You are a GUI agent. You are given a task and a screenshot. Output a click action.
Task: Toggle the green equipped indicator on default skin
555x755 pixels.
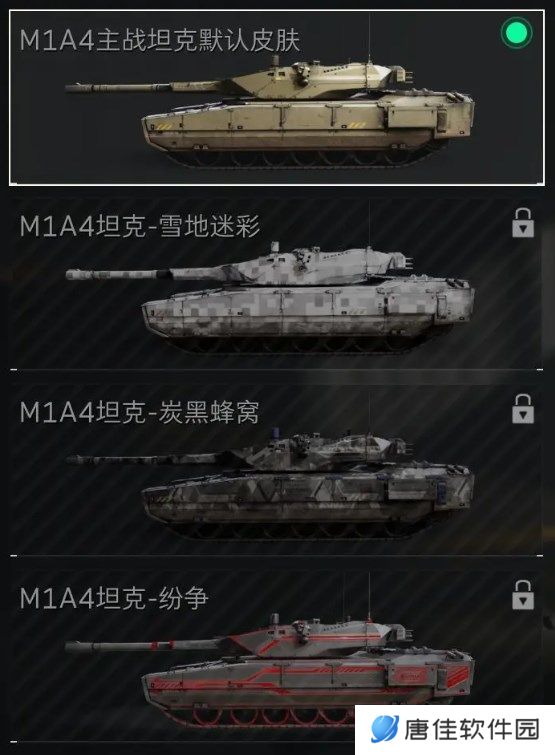tap(516, 33)
